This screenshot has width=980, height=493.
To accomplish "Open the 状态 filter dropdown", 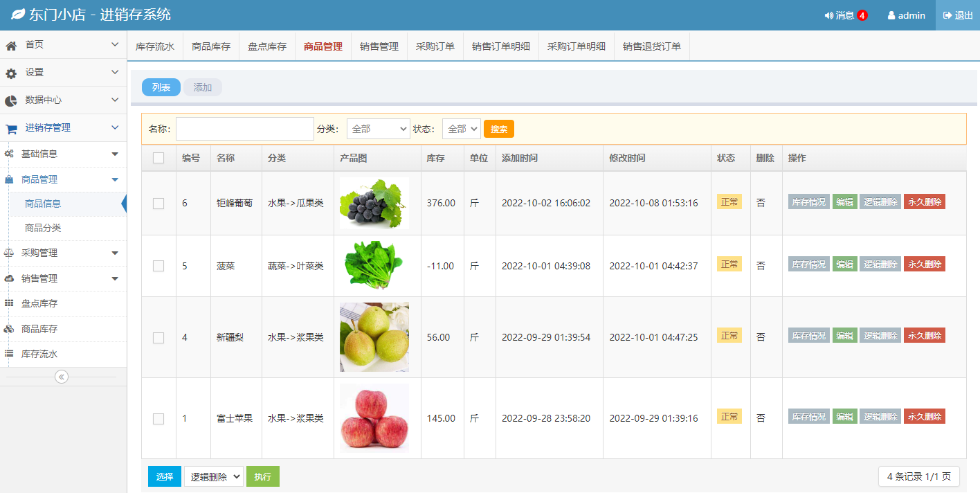I will tap(461, 128).
